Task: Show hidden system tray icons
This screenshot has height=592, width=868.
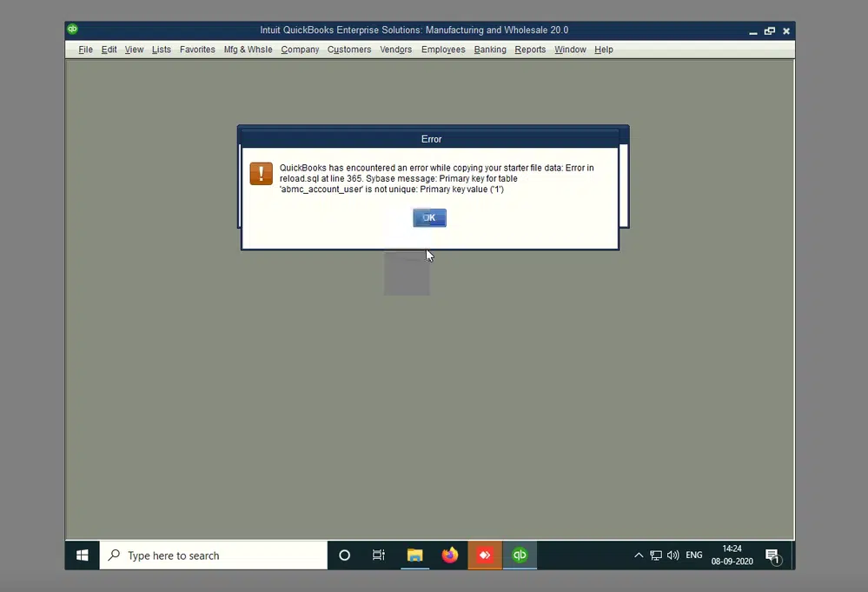Action: [x=639, y=555]
